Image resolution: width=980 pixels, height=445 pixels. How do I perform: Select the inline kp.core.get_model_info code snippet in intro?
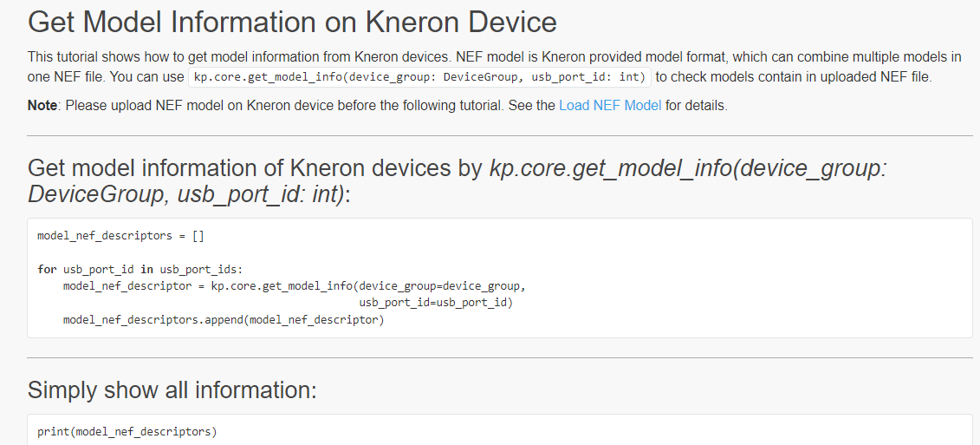[x=419, y=77]
